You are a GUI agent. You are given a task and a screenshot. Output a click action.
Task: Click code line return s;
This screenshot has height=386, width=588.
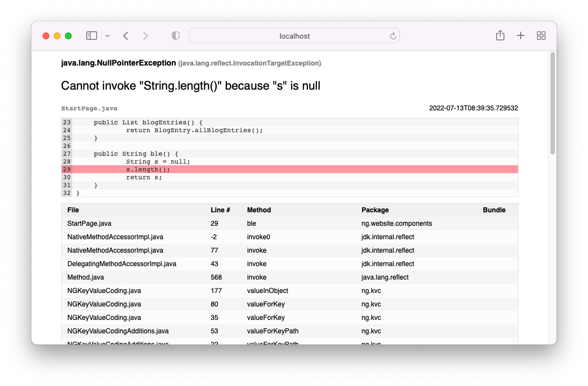coord(144,178)
